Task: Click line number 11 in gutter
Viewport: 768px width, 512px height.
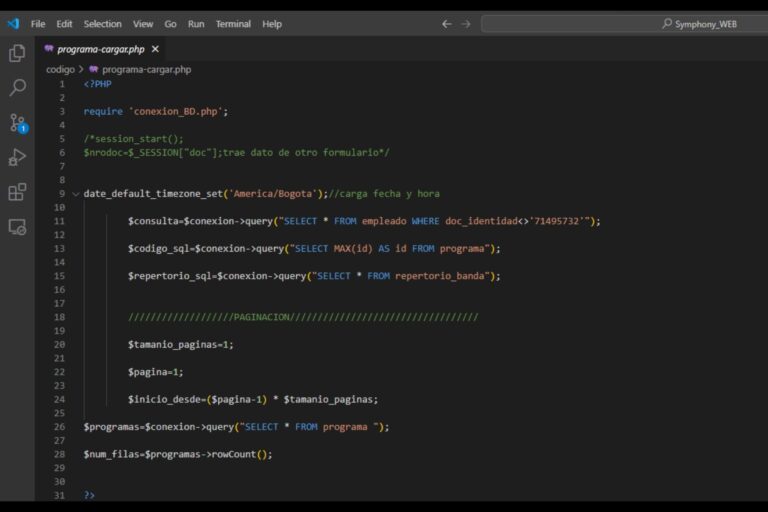Action: tap(59, 221)
